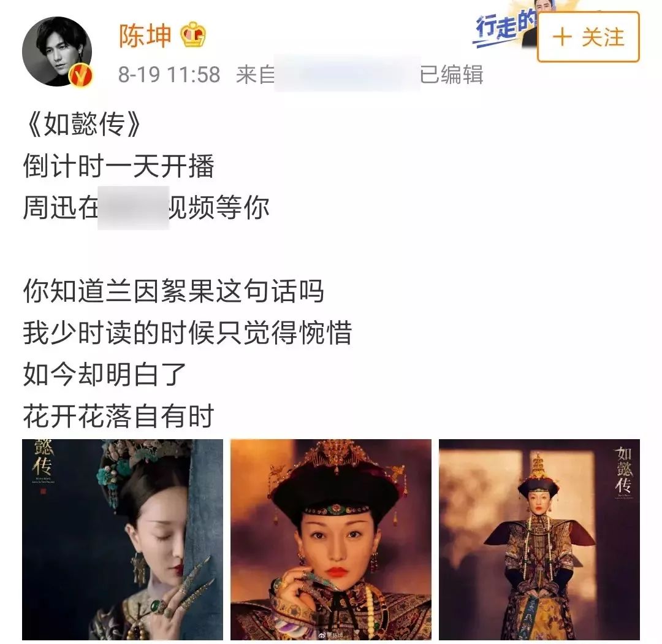Screen dimensions: 662x644
Task: Tap the line 如今却明白了
Action: [105, 374]
